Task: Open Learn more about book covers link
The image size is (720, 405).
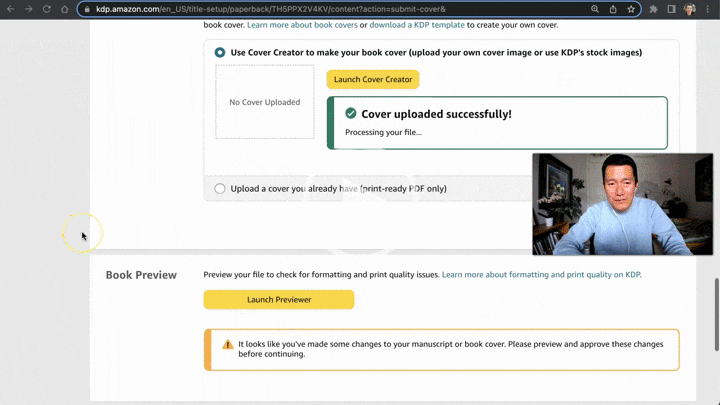Action: coord(302,25)
